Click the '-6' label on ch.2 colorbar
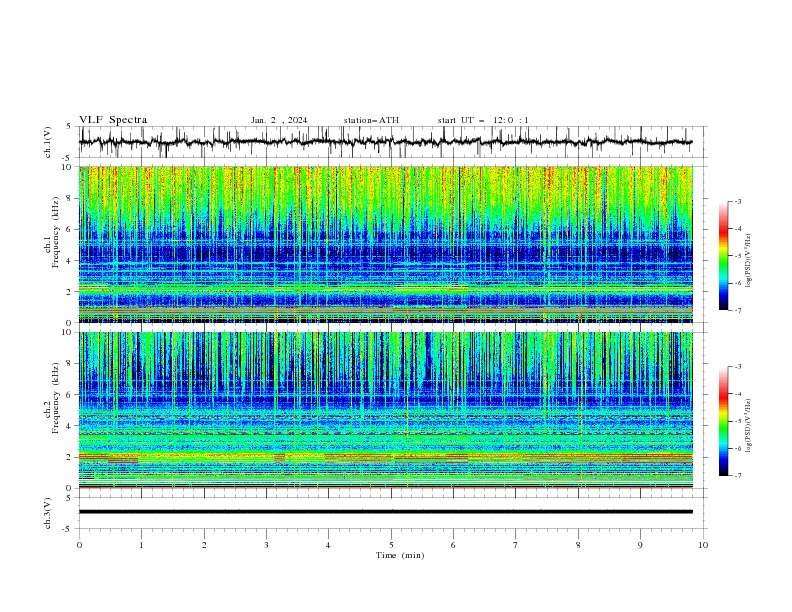This screenshot has width=792, height=612. pyautogui.click(x=738, y=448)
